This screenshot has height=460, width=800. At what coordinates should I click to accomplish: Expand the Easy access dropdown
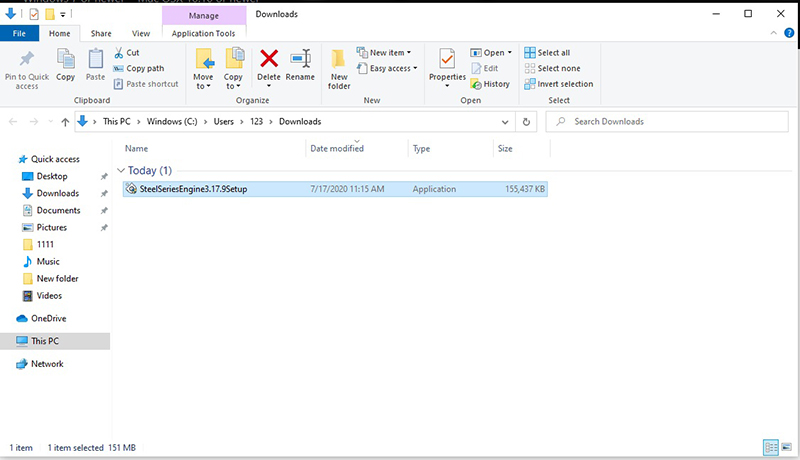click(x=389, y=68)
